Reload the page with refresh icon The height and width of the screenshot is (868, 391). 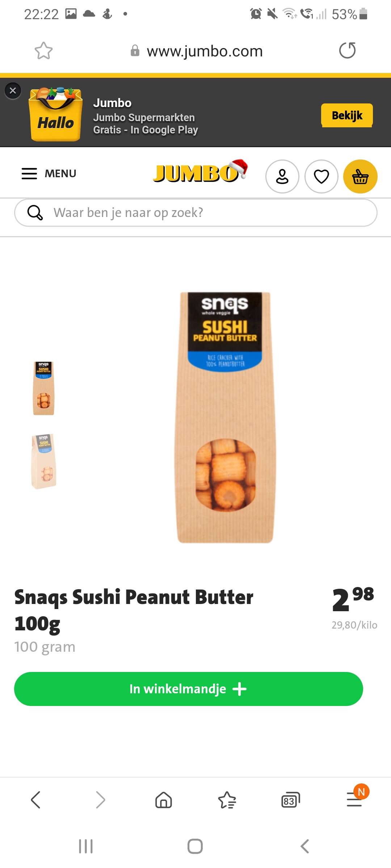click(347, 50)
